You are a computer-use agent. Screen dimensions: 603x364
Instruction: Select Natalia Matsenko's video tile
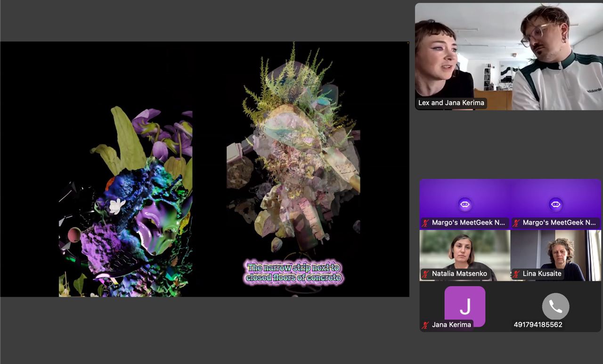pos(464,255)
